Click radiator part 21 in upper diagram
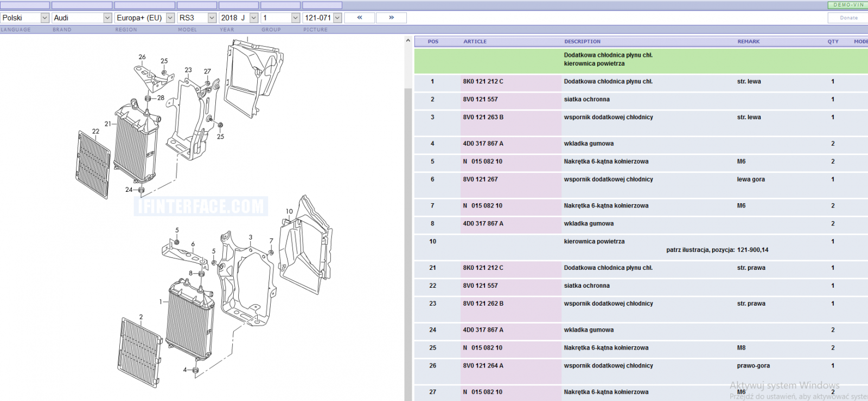 135,142
